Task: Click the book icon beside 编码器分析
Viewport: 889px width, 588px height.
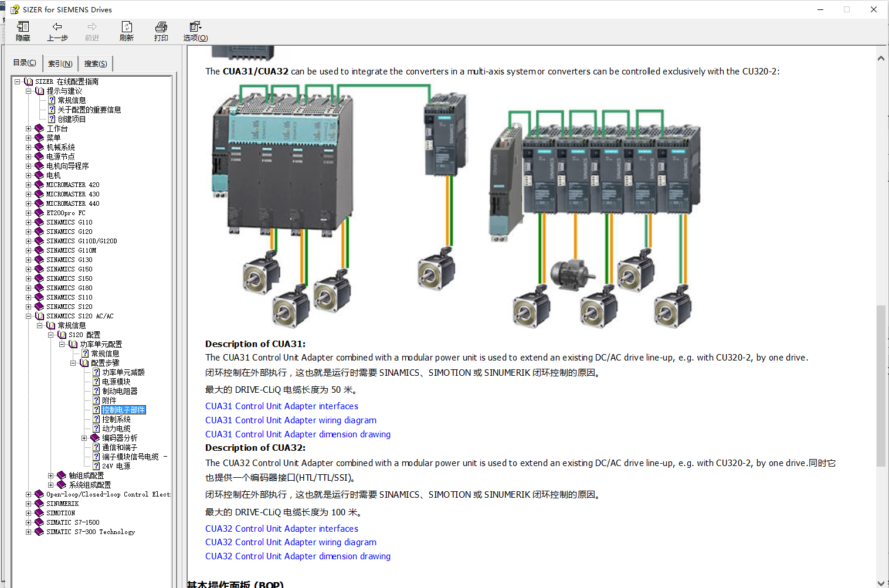Action: [95, 438]
